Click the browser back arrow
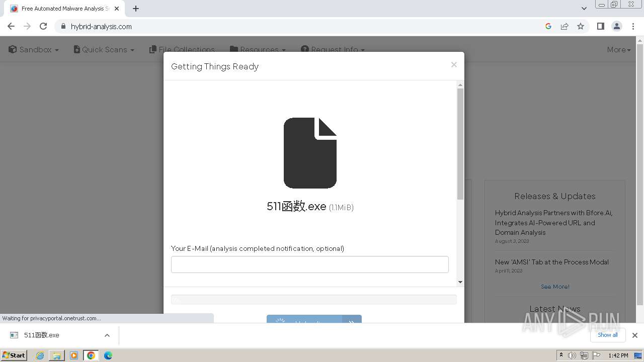This screenshot has width=644, height=362. point(11,26)
